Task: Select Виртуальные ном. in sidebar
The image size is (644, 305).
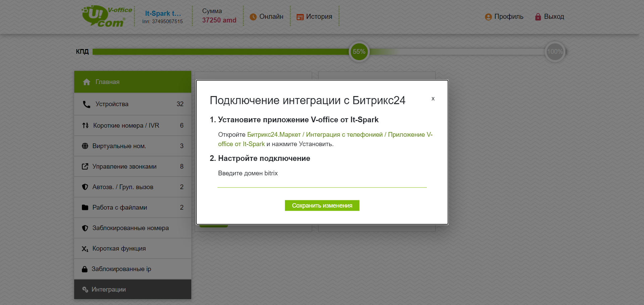Action: tap(133, 146)
